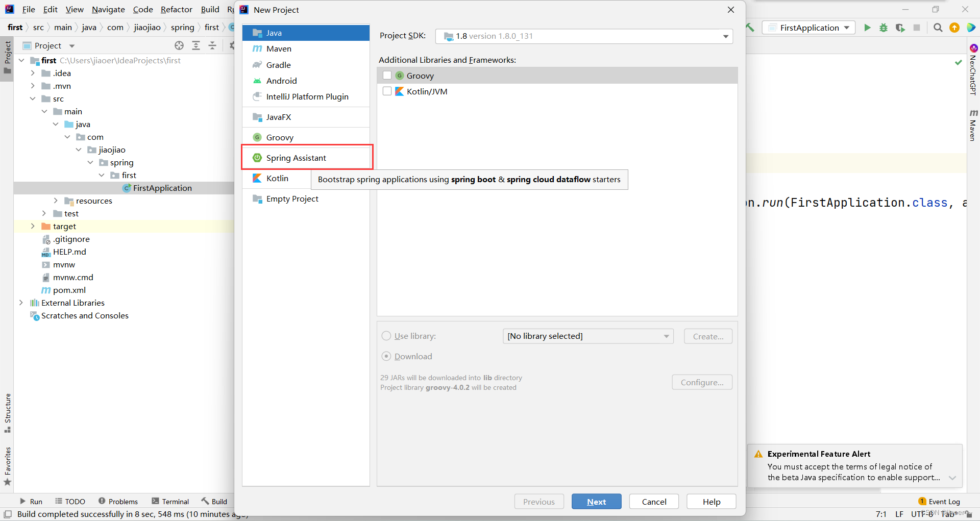
Task: Open NexChatGPT side panel
Action: pos(973,70)
